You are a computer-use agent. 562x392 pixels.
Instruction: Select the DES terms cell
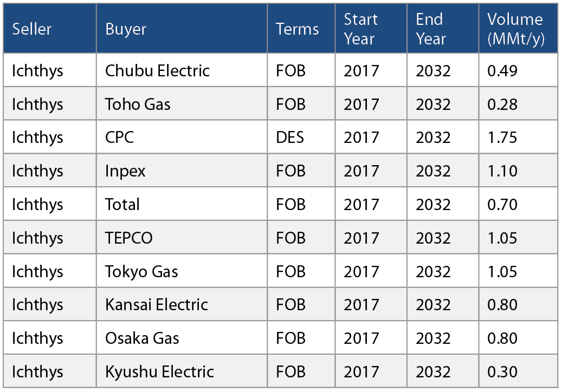[301, 137]
